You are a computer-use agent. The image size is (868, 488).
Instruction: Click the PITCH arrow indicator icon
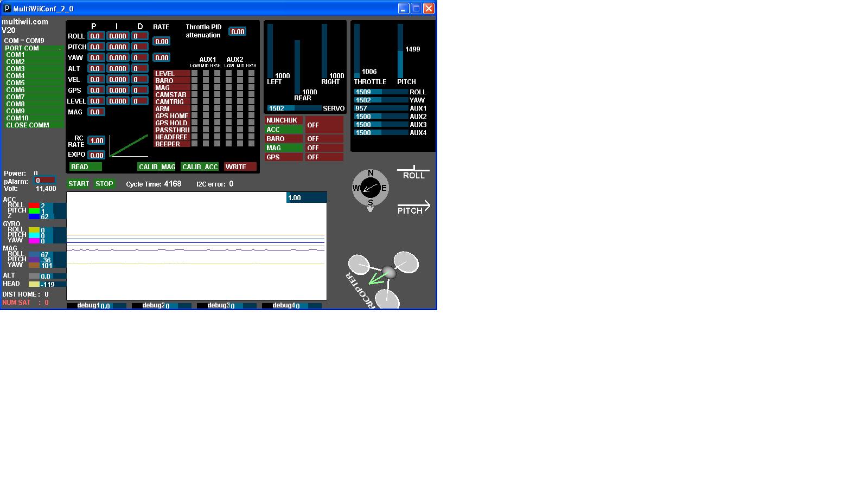click(414, 206)
